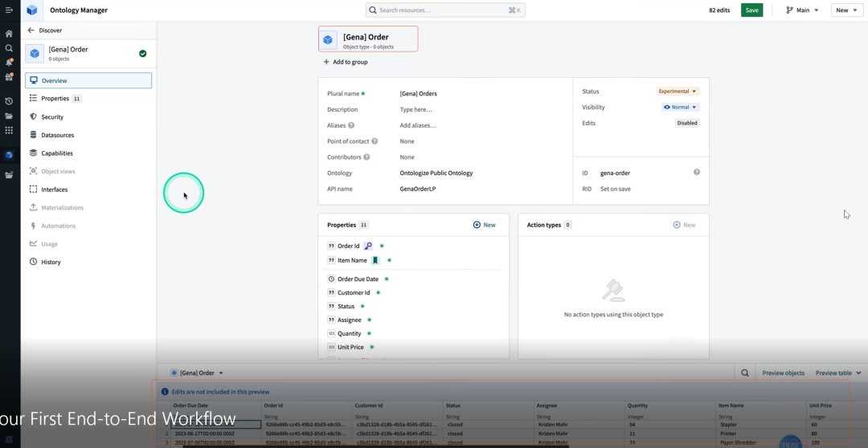Click API name value GenaOrderLP

[417, 189]
